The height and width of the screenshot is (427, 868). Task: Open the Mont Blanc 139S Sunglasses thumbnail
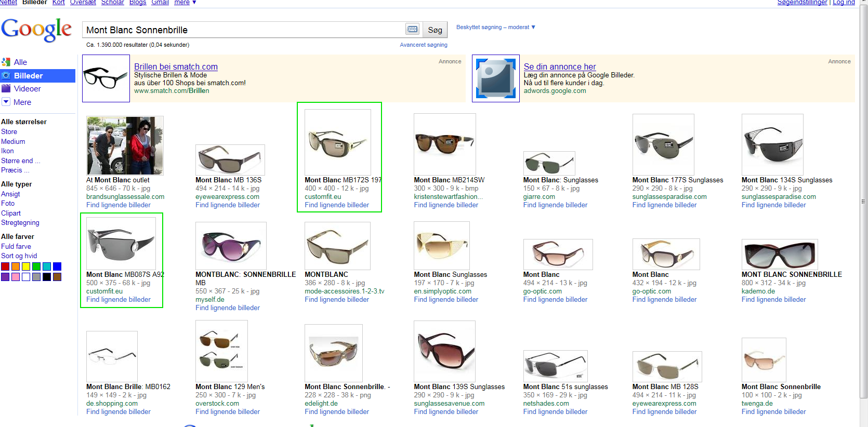coord(444,351)
